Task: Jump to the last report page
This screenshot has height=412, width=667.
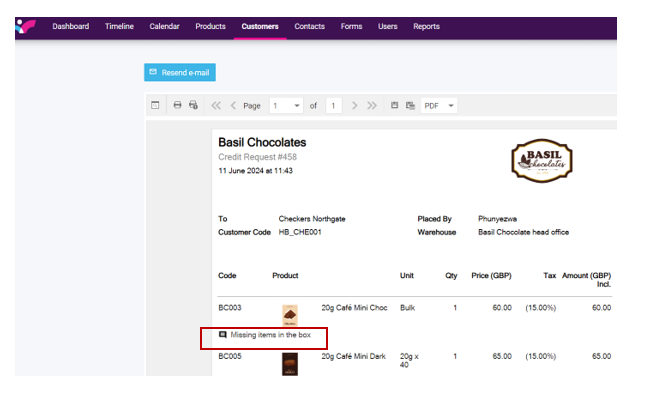Action: (371, 105)
